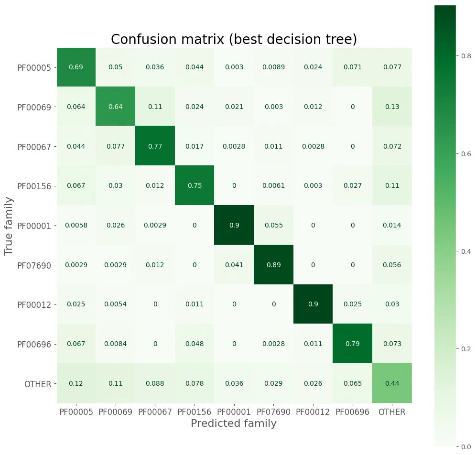Click the Predicted family axis label
This screenshot has height=455, width=476.
click(234, 423)
